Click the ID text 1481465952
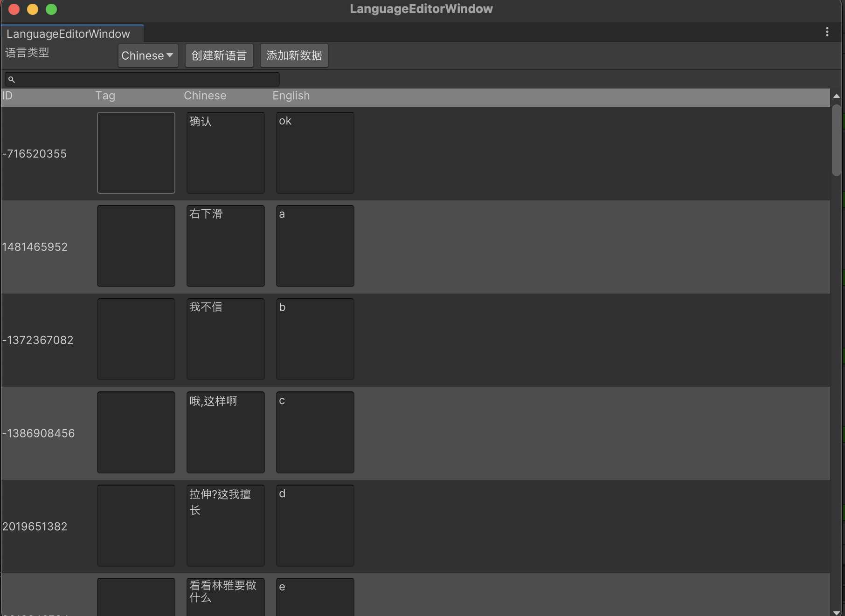The height and width of the screenshot is (616, 845). (35, 247)
